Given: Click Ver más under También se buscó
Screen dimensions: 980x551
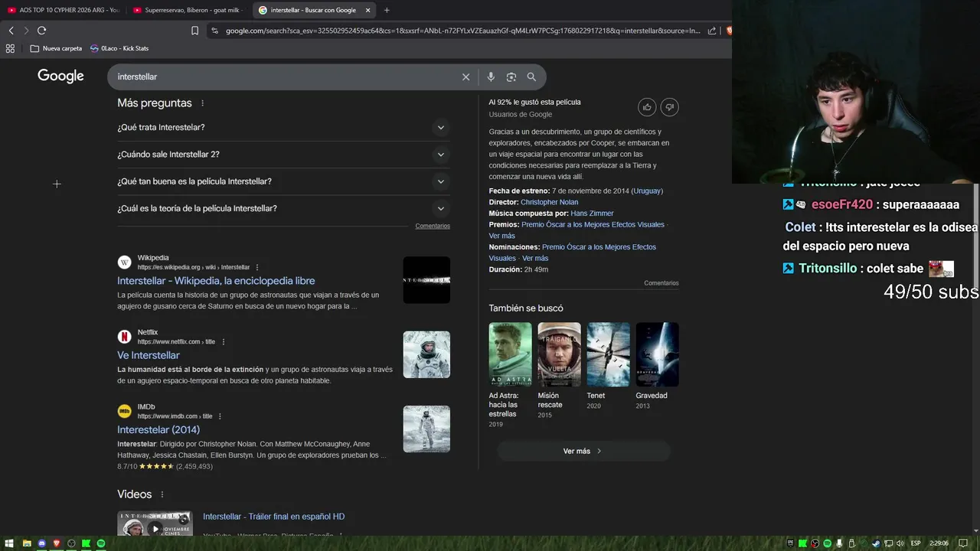Looking at the screenshot, I should coord(583,451).
